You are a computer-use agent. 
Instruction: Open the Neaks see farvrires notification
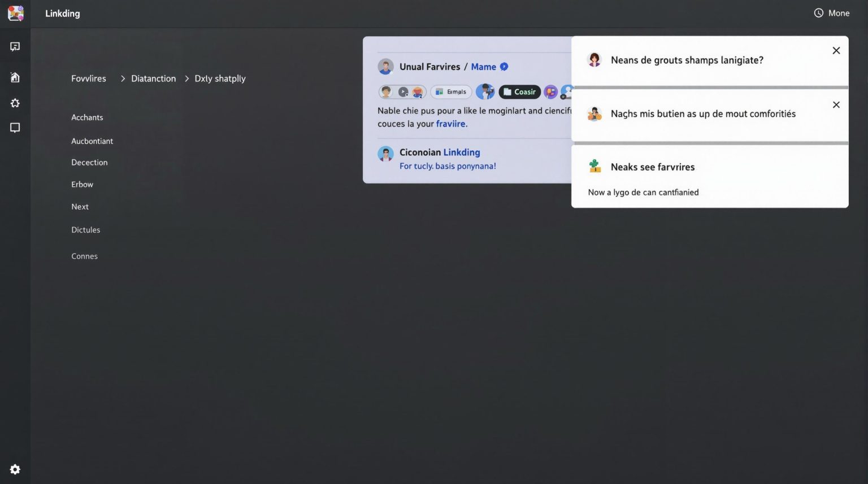coord(652,167)
